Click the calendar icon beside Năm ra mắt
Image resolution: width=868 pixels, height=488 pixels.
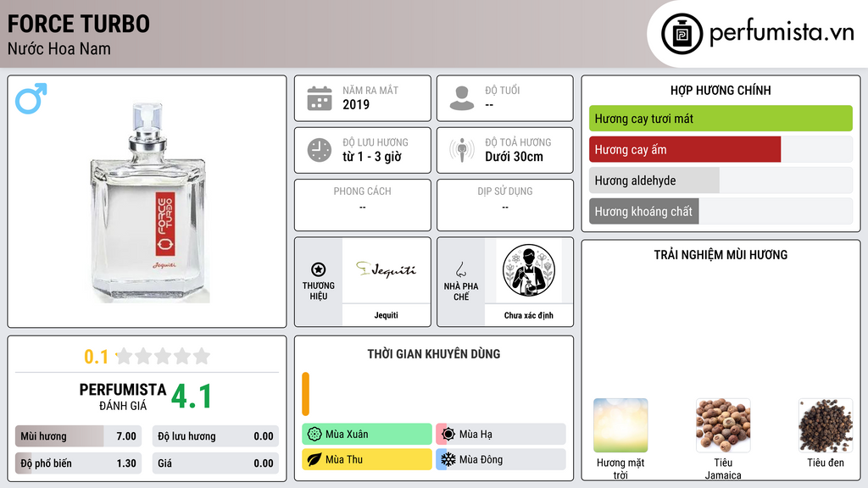tap(320, 98)
